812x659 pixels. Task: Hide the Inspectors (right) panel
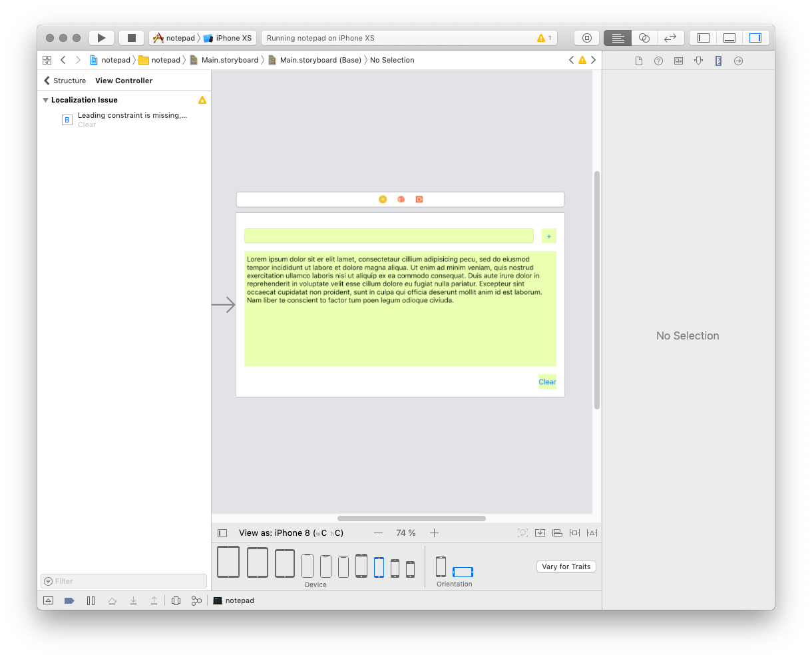click(x=755, y=38)
